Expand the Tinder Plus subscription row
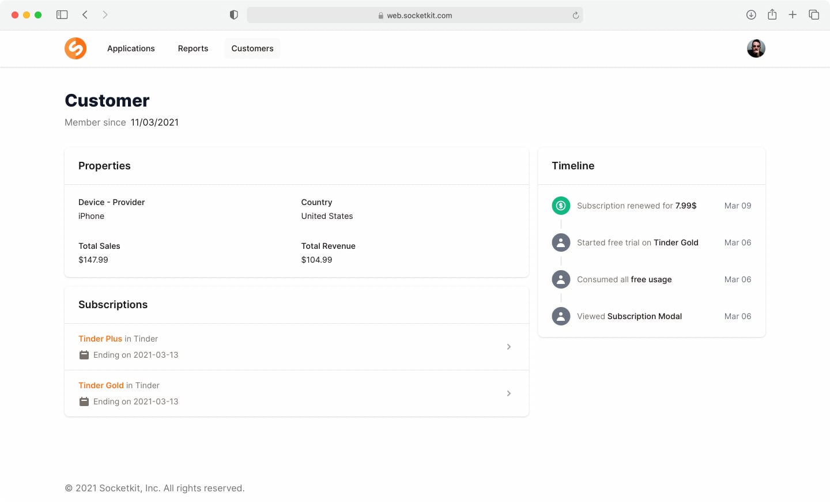This screenshot has width=830, height=504. [508, 347]
